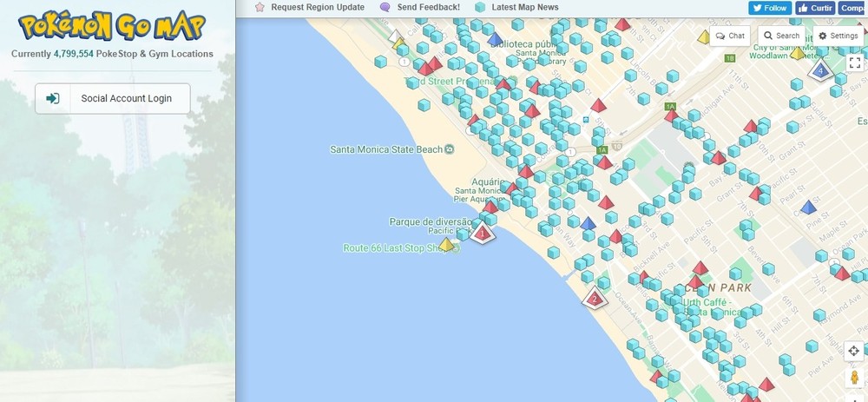Click the Facebook Curtir like button

click(x=815, y=8)
